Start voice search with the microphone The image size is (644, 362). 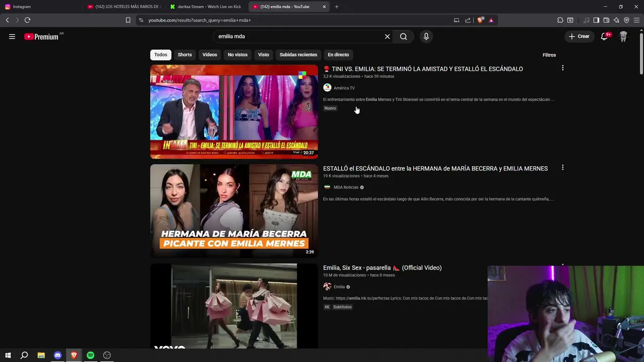[426, 36]
